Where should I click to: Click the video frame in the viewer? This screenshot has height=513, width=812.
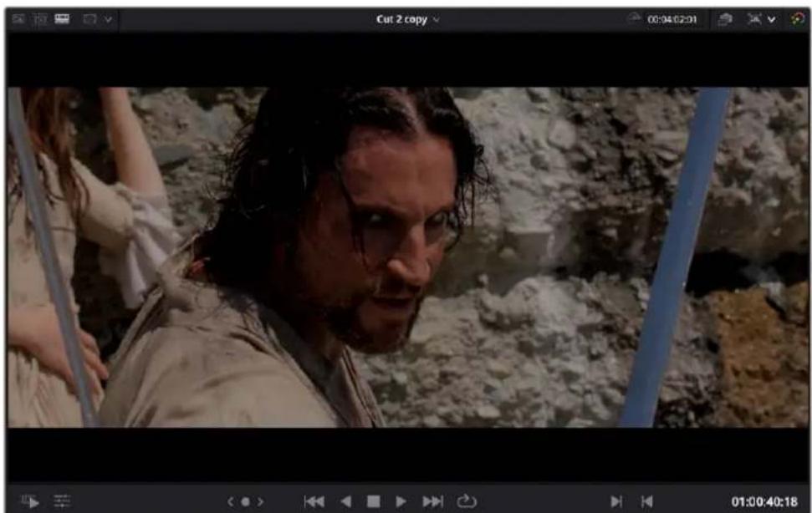407,257
